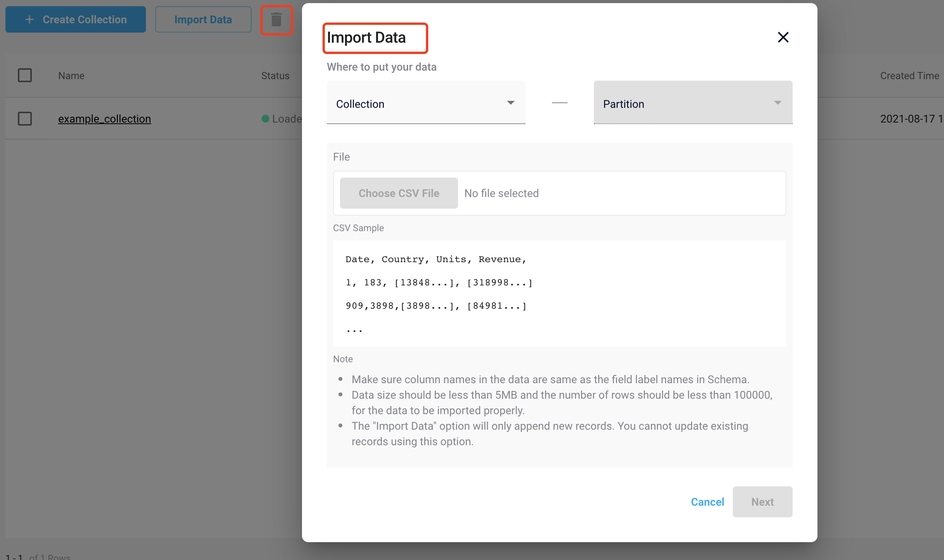Screen dimensions: 944x560
Task: Toggle the select-all header checkbox
Action: [x=25, y=75]
